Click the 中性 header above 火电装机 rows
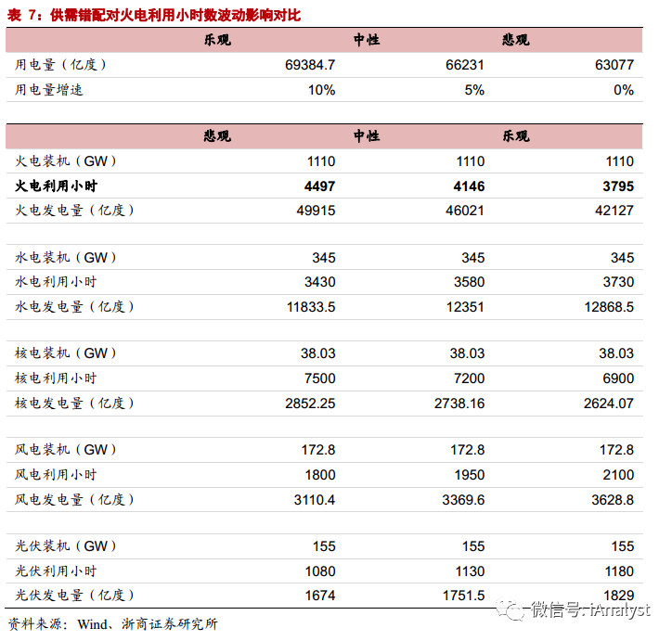The image size is (672, 641). pos(367,136)
